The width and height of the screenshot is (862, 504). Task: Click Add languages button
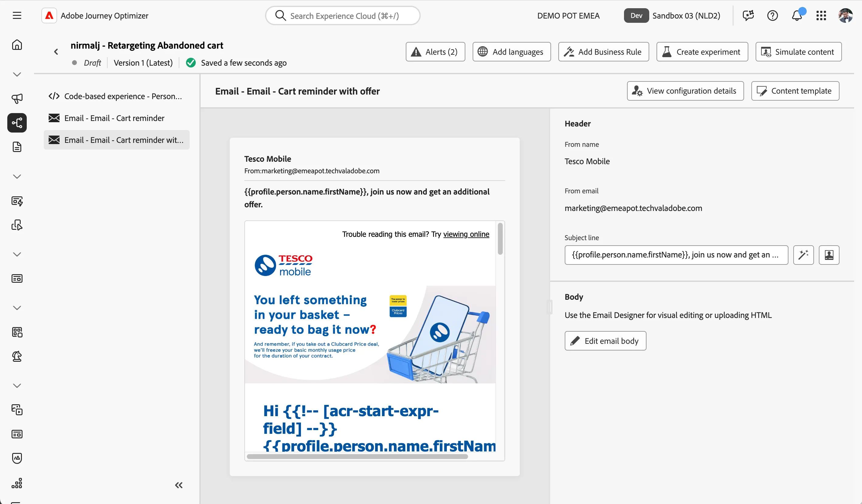[511, 52]
